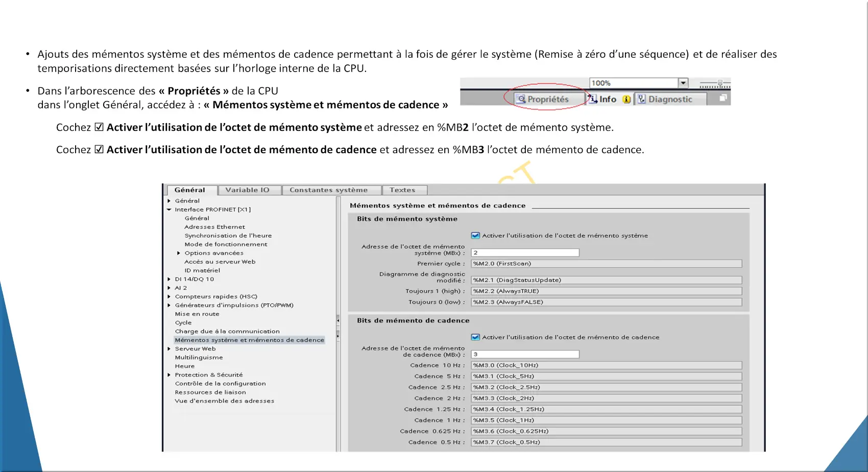This screenshot has width=868, height=472.
Task: Select Synchronisation de l'heure item
Action: pos(228,235)
